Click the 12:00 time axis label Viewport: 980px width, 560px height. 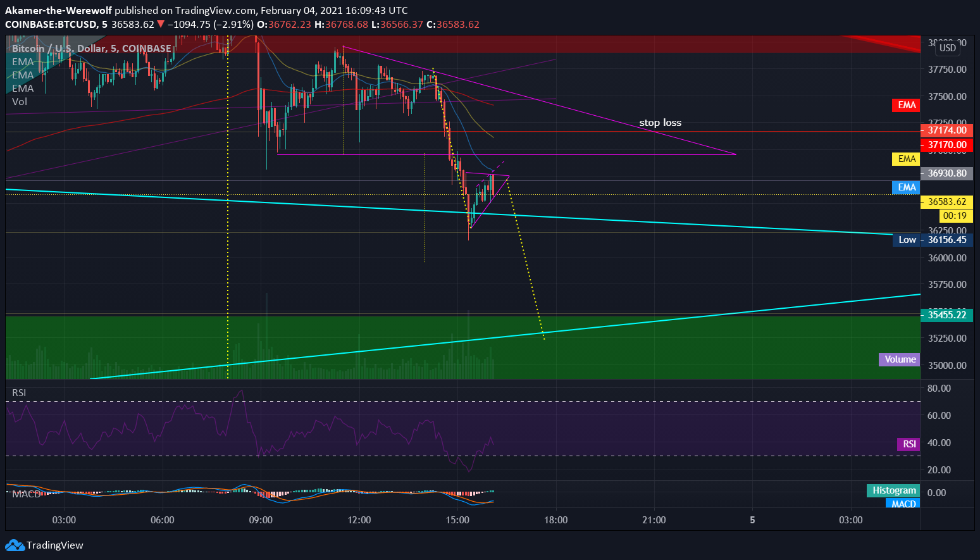[x=359, y=520]
